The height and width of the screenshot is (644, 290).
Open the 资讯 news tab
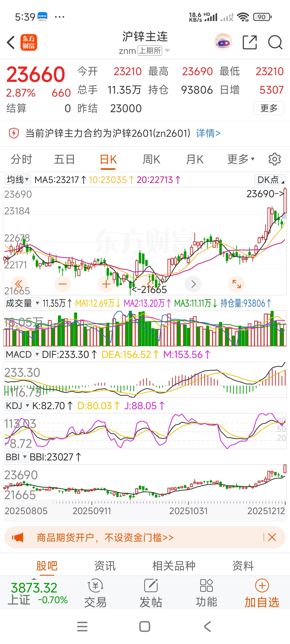coord(105,566)
